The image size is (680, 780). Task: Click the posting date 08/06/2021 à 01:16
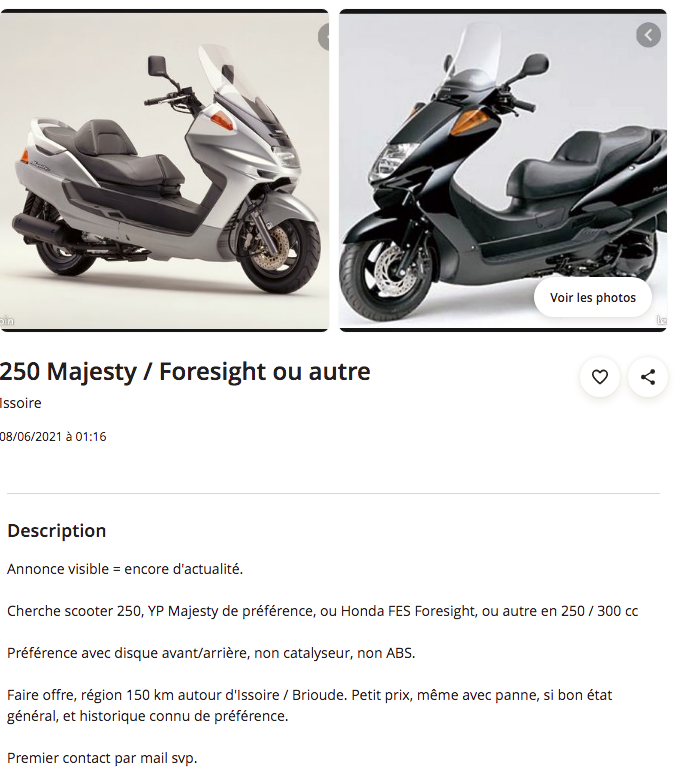point(53,437)
